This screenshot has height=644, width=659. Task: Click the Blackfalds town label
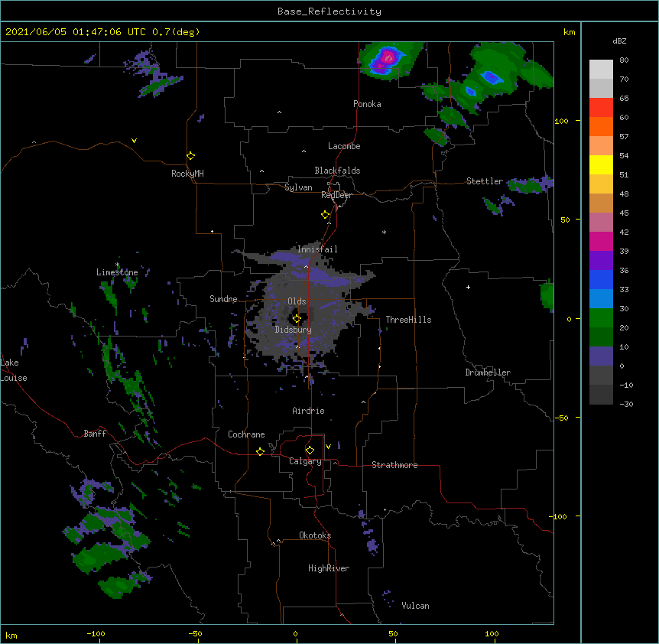tap(337, 171)
